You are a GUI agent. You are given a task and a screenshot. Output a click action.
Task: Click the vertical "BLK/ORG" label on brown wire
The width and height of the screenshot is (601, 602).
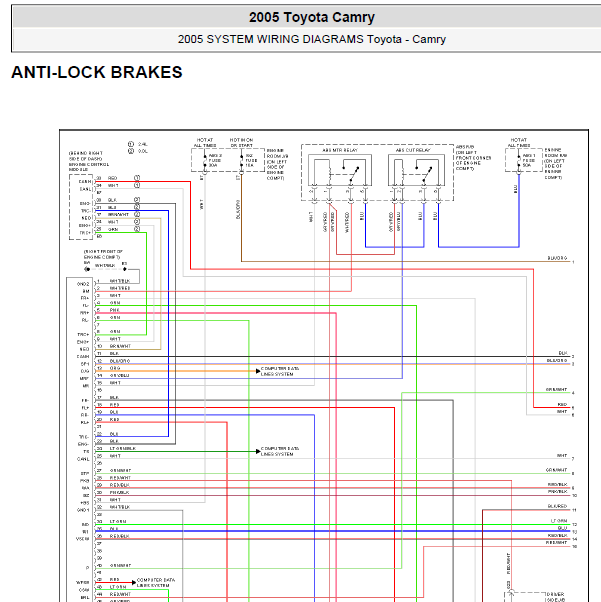click(x=238, y=209)
